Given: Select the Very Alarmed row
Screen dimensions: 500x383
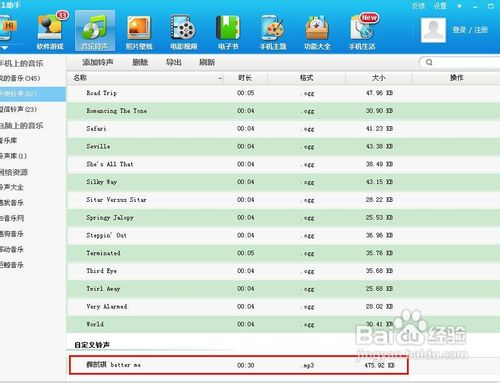Looking at the screenshot, I should tap(283, 307).
